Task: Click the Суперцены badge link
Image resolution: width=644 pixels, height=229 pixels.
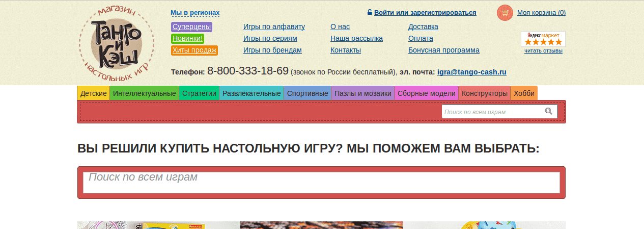Action: [x=191, y=27]
